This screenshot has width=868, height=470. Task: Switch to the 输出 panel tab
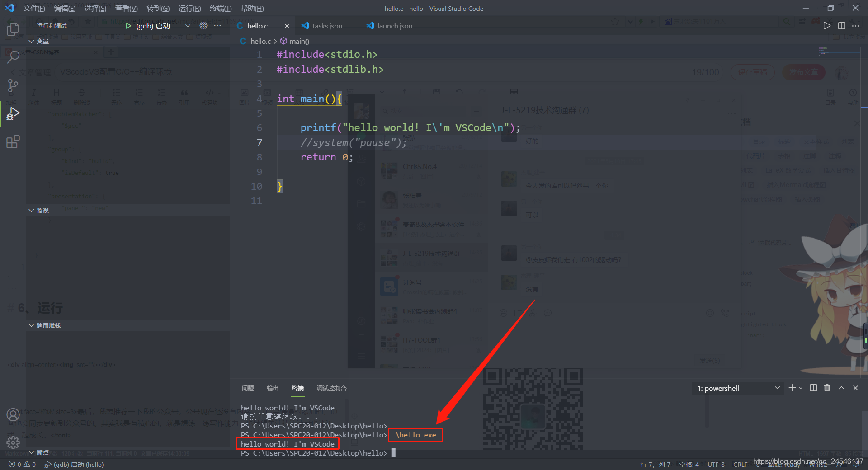pos(273,388)
